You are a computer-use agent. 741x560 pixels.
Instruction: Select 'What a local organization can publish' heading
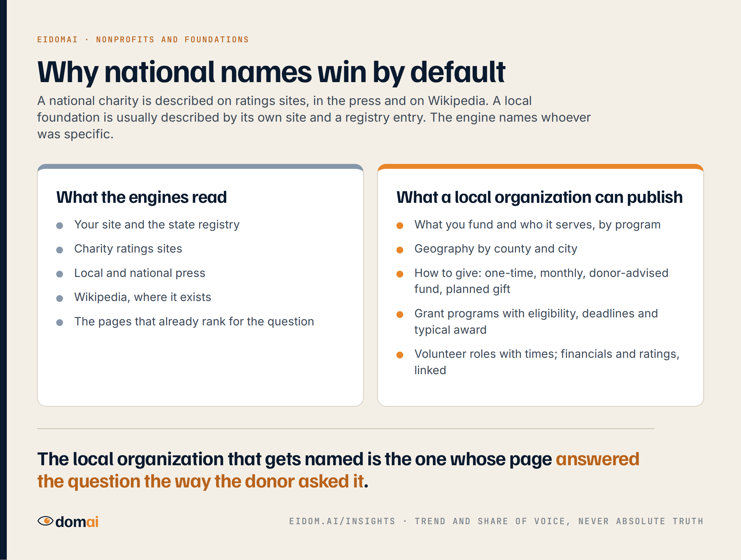pyautogui.click(x=539, y=197)
